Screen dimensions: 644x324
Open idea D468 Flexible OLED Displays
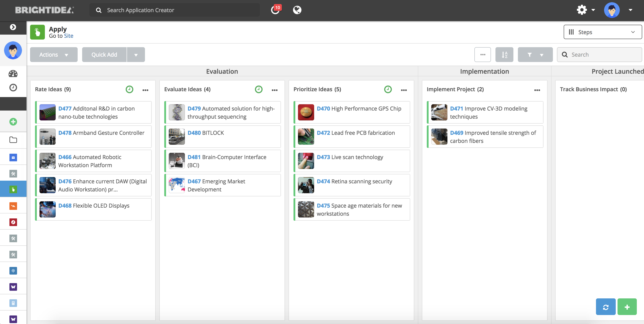(94, 209)
